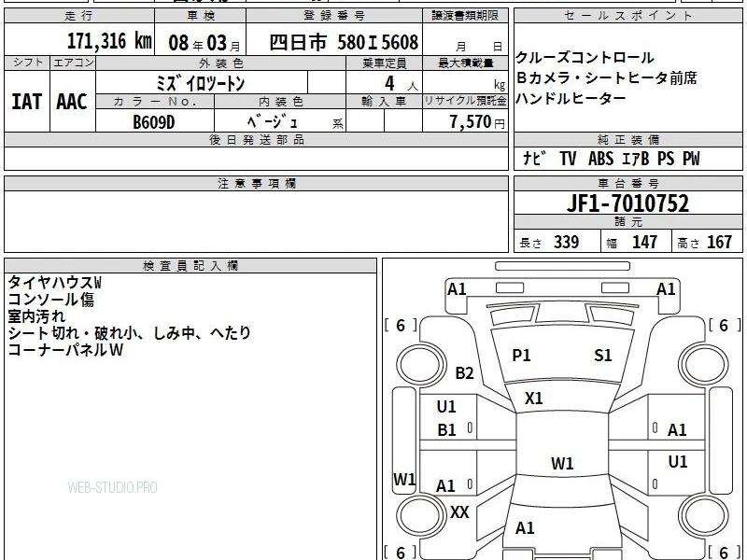Click the W1 mark on the side sill
Viewport: 747px width, 560px height.
click(404, 479)
